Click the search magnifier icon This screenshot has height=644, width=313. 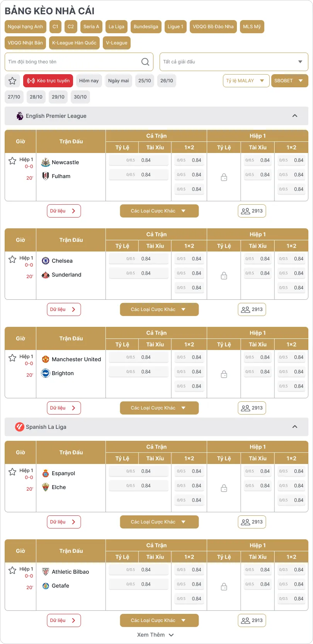point(145,62)
